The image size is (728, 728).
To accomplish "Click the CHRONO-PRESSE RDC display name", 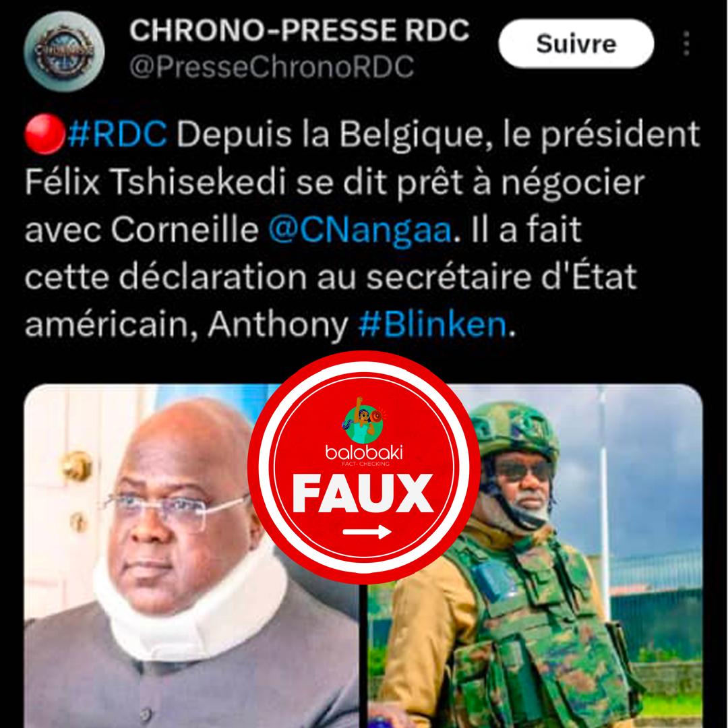I will click(299, 30).
